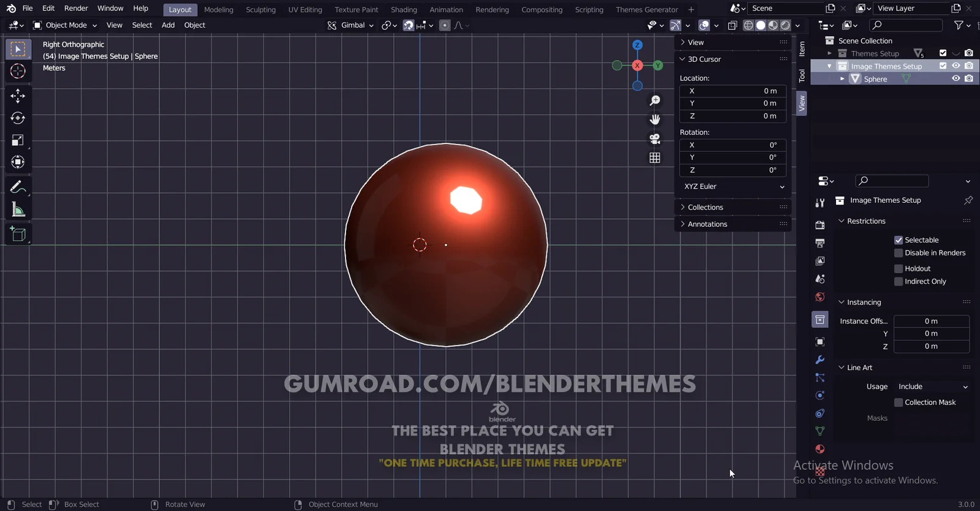Expand the Sphere tree item
Screen dimensions: 980x511
tap(842, 79)
